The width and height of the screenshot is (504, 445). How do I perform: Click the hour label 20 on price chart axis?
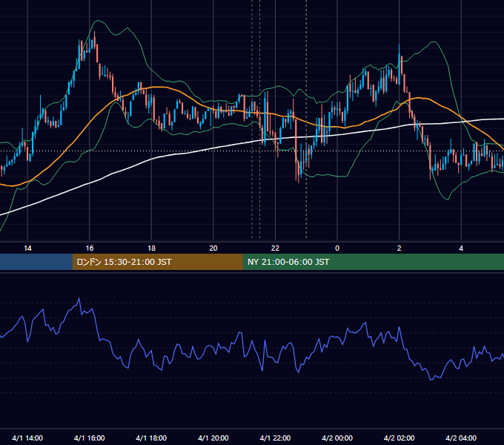[x=213, y=248]
